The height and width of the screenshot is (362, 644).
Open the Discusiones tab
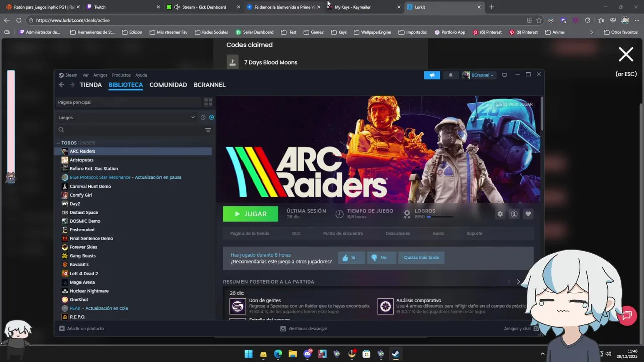coord(397,233)
